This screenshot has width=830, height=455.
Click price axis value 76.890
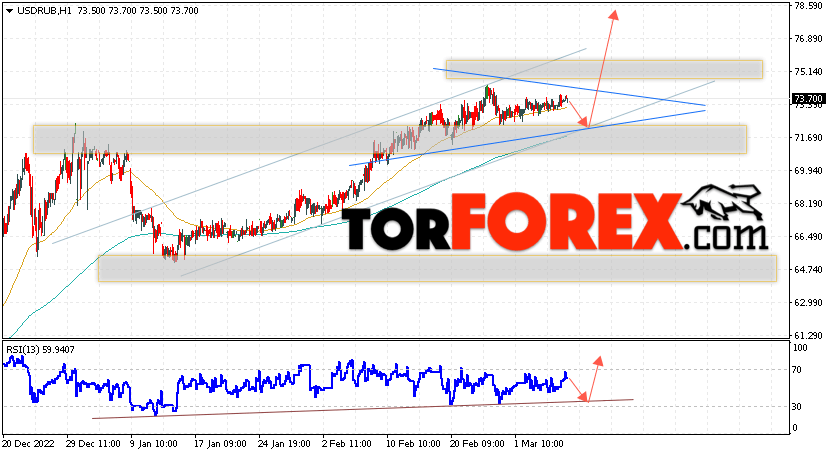809,39
